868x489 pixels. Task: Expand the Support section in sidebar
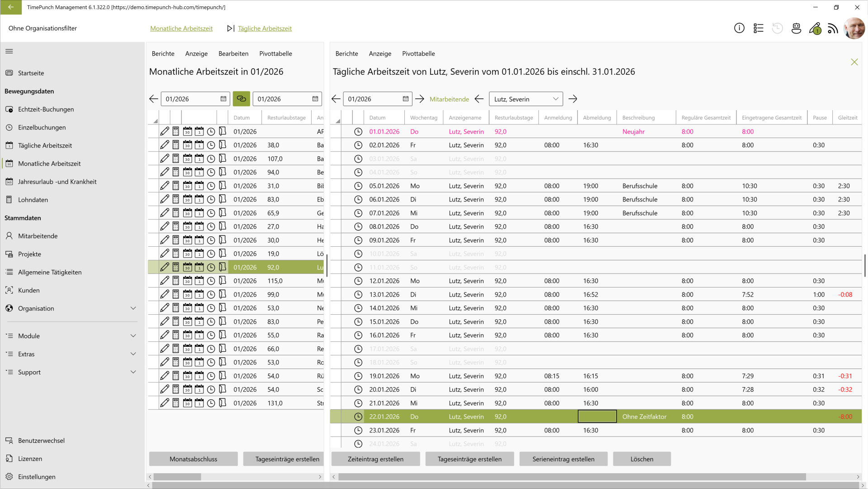133,372
